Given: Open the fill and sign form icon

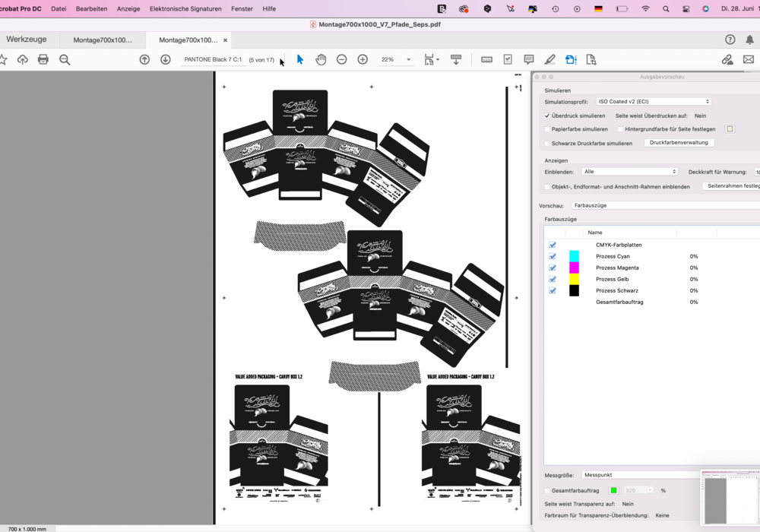Looking at the screenshot, I should [x=508, y=59].
